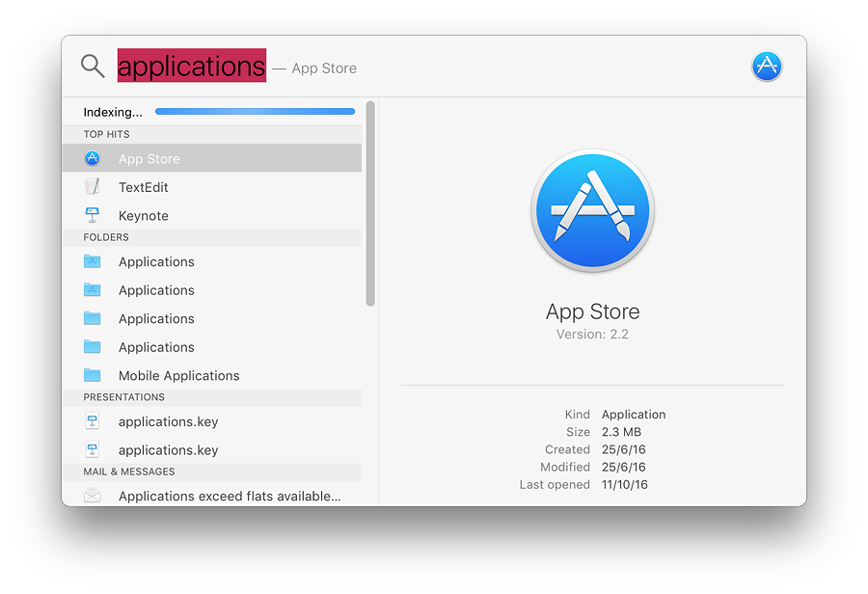Click the magnifying glass search icon
Viewport: 868px width, 594px height.
[93, 66]
